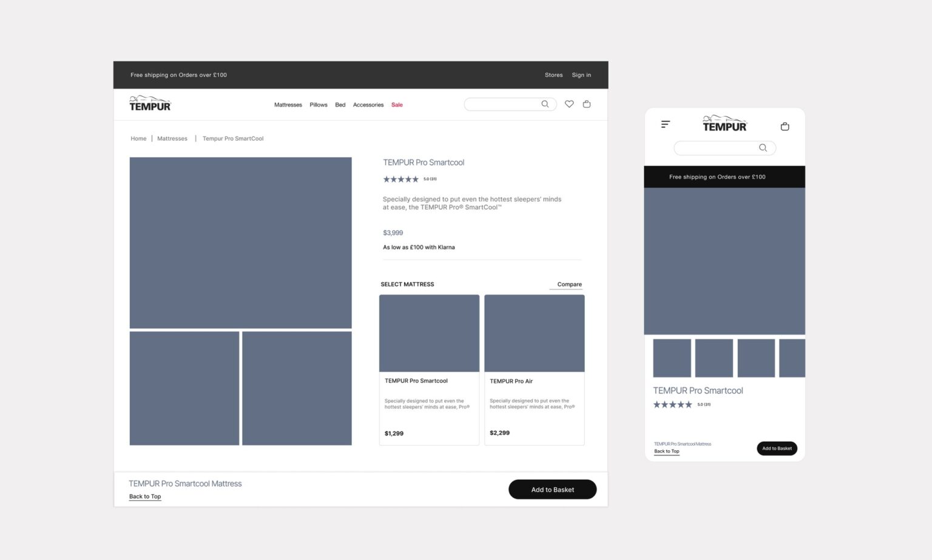Click the mobile basket bag icon
This screenshot has width=932, height=560.
click(785, 127)
